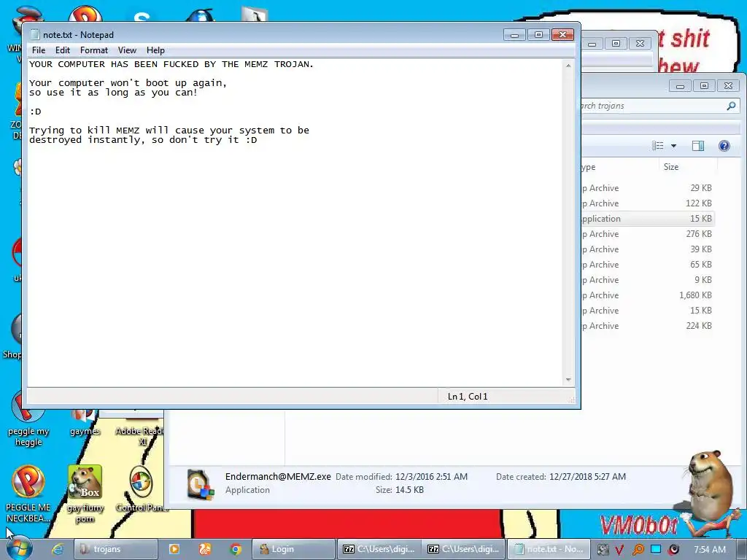Open the media player taskbar icon
The height and width of the screenshot is (560, 747).
click(x=174, y=549)
